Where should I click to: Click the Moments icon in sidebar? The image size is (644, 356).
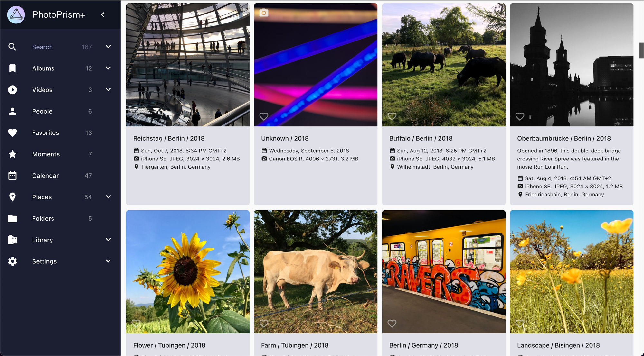[13, 154]
